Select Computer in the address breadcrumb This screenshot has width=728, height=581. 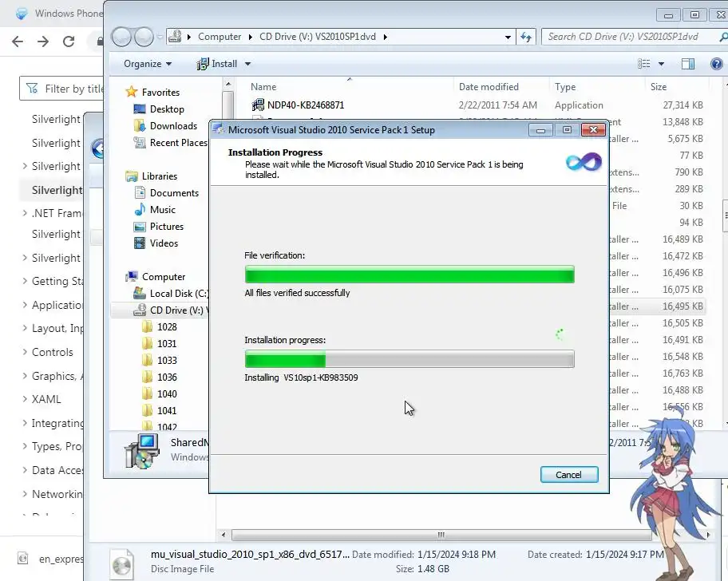click(220, 37)
